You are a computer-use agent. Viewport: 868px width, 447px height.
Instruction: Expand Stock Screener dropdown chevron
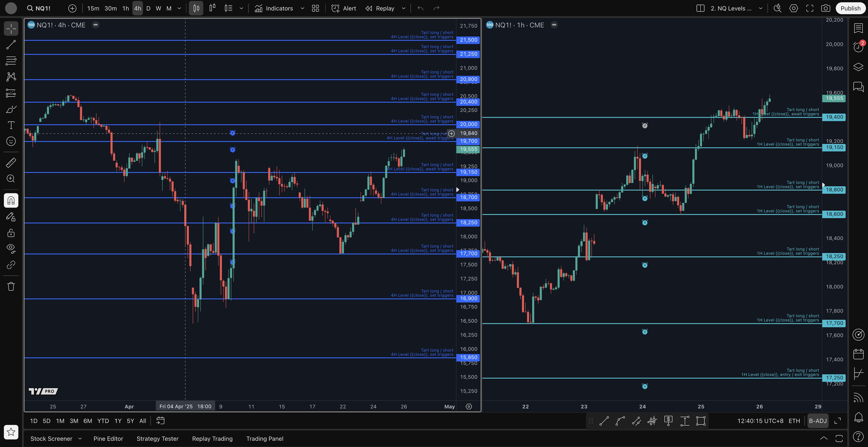coord(80,439)
